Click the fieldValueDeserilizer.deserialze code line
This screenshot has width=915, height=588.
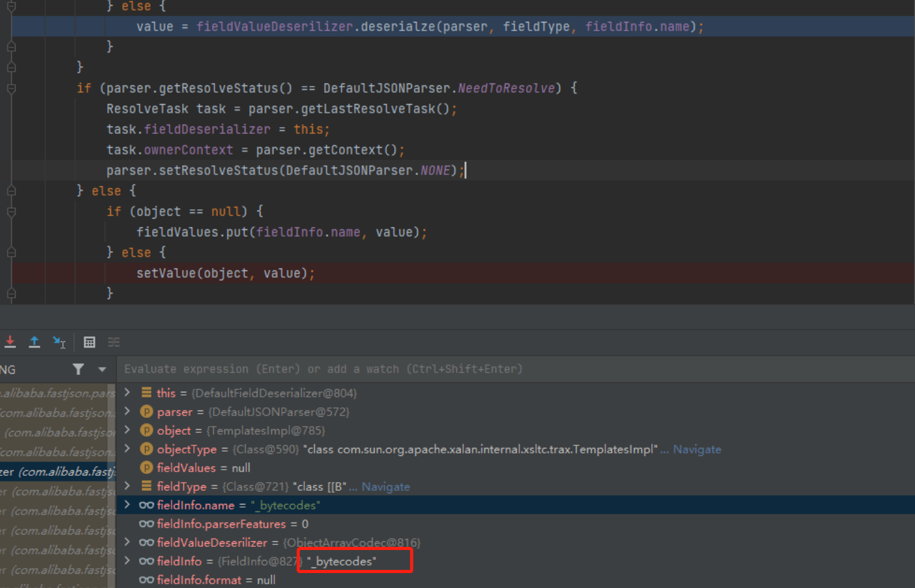[420, 27]
